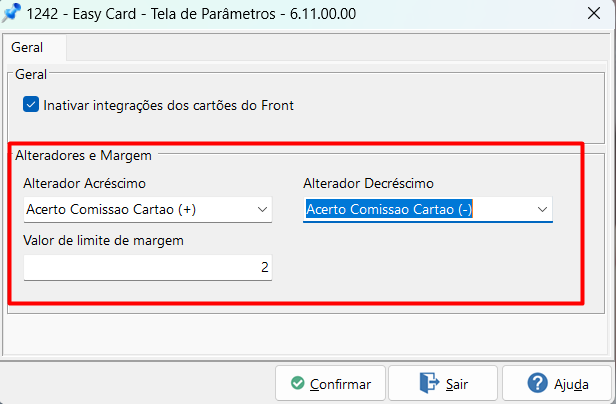Click the exit door icon on Sair

(429, 383)
